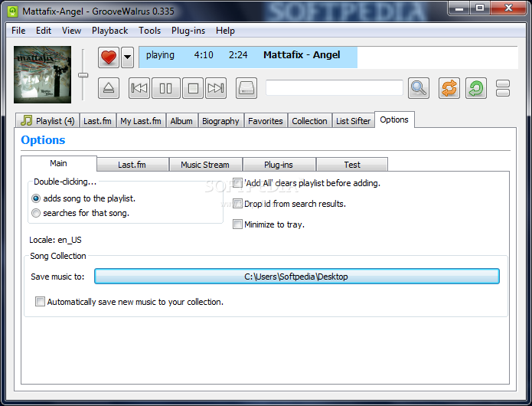The image size is (532, 406).
Task: Pause the current song
Action: tap(166, 88)
